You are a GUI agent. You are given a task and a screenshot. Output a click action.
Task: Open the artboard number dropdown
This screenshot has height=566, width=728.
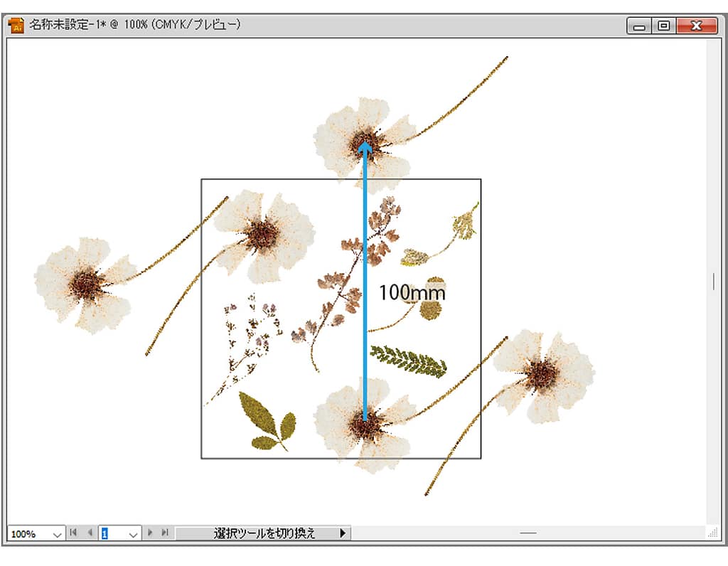coord(133,533)
